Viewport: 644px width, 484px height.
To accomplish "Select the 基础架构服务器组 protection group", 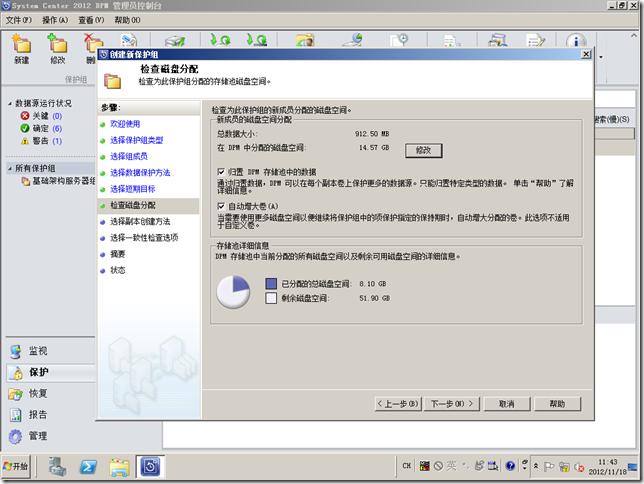I will click(x=59, y=181).
